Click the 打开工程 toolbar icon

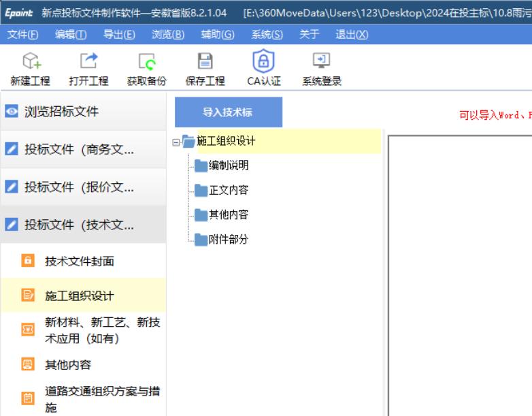tap(89, 61)
